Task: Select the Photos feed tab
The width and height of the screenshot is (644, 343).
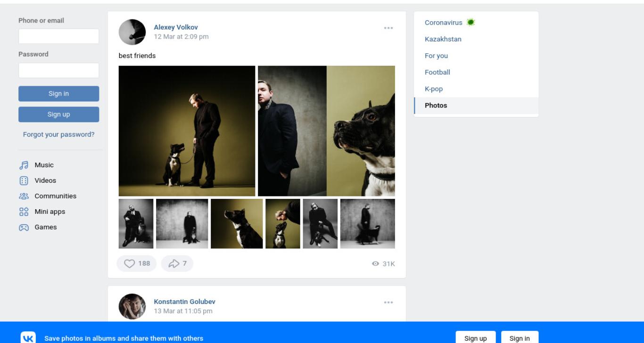Action: [x=476, y=106]
